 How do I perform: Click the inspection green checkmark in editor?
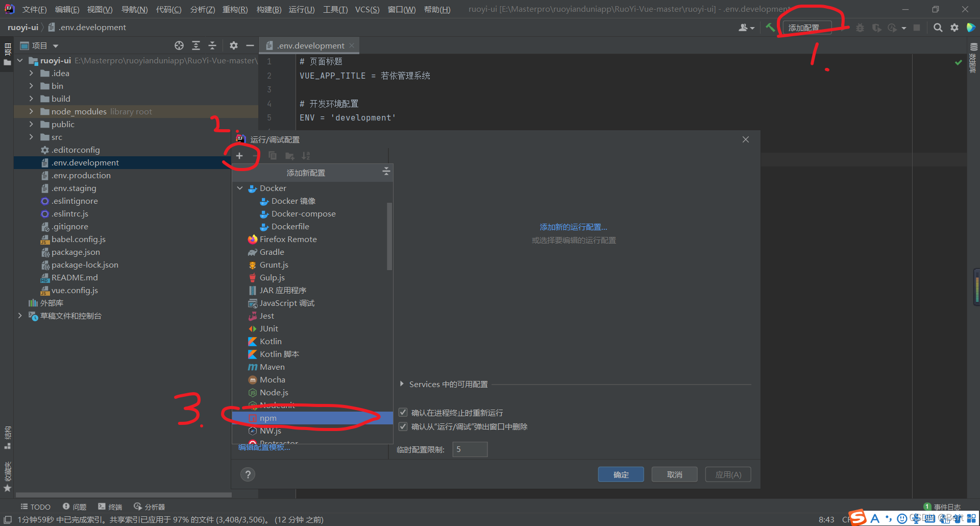(958, 62)
